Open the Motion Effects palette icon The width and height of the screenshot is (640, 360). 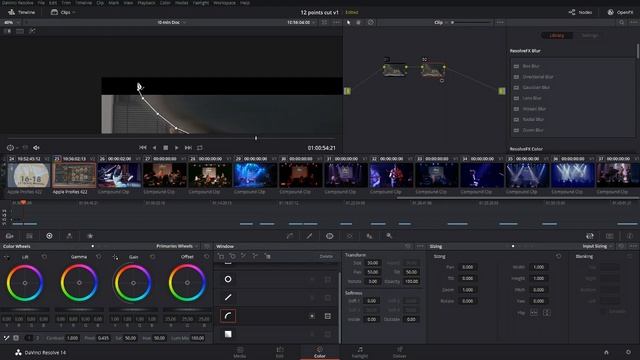(x=90, y=236)
